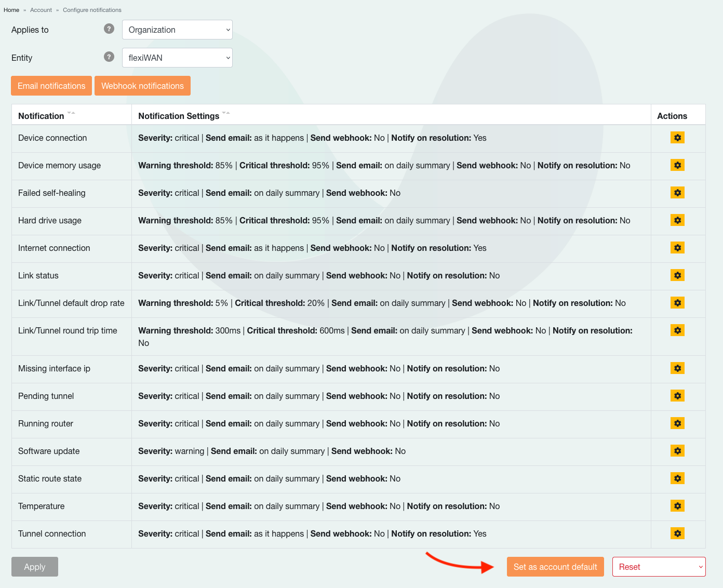The height and width of the screenshot is (588, 723).
Task: Open settings gear for Link/Tunnel default drop rate
Action: pos(677,303)
